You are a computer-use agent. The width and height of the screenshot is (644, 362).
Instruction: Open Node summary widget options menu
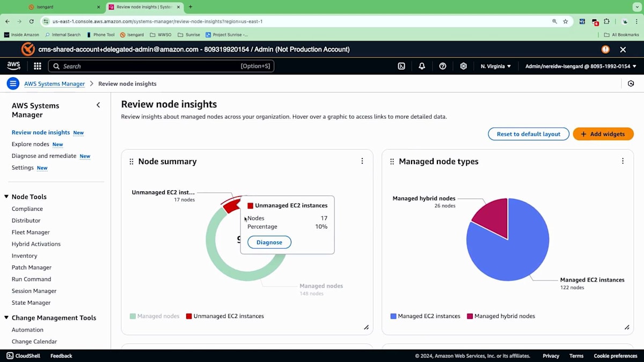(x=362, y=161)
